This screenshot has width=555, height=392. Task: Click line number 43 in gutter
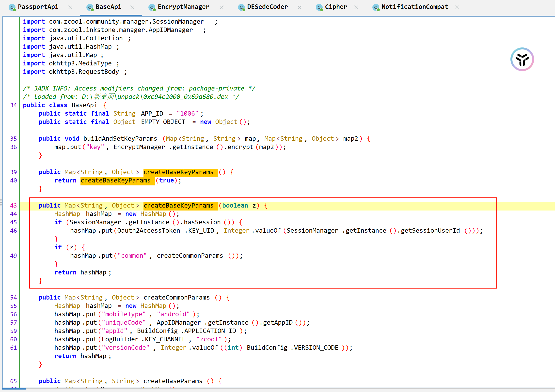pyautogui.click(x=14, y=206)
